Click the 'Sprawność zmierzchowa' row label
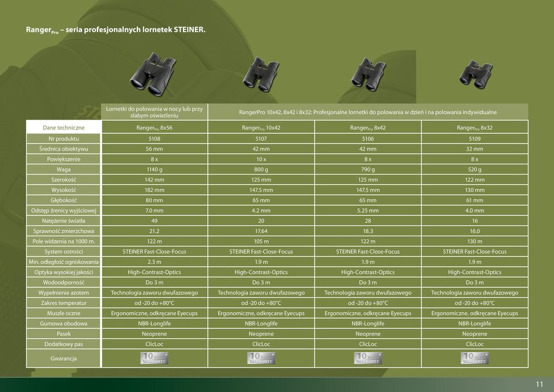The width and height of the screenshot is (554, 392). pyautogui.click(x=63, y=231)
